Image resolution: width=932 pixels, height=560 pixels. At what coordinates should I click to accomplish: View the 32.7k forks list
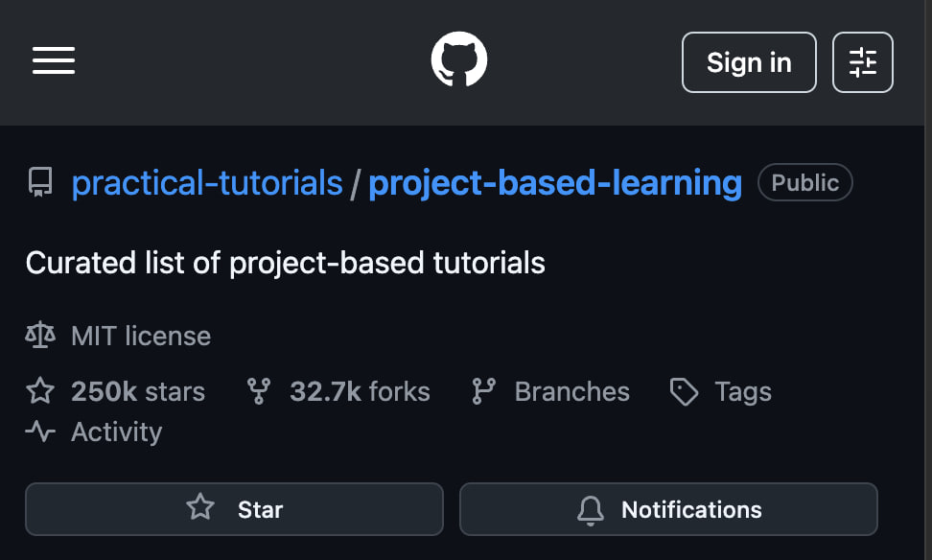coord(360,391)
